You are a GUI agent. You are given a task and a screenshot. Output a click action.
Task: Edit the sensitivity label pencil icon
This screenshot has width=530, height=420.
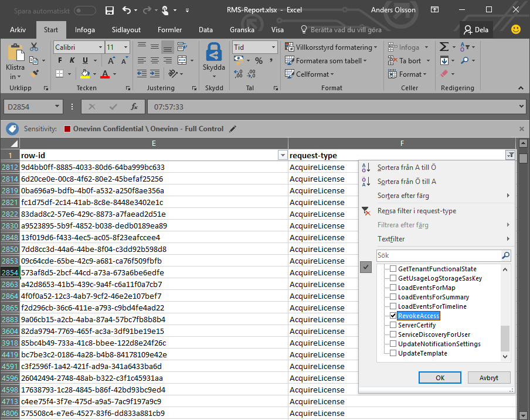[x=233, y=129]
